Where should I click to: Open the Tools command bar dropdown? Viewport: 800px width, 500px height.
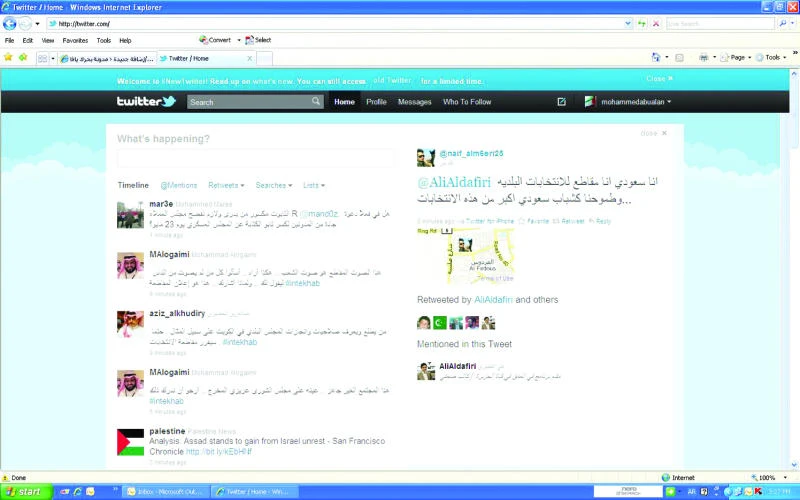pyautogui.click(x=771, y=58)
